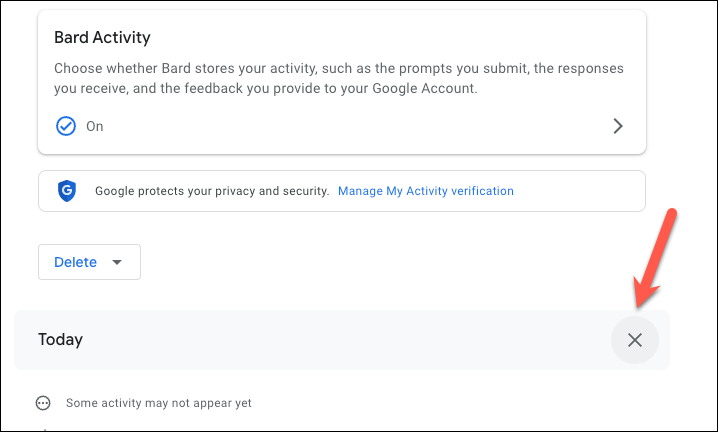Click the "Today" section header text
Screen dimensions: 718x432
pos(60,340)
